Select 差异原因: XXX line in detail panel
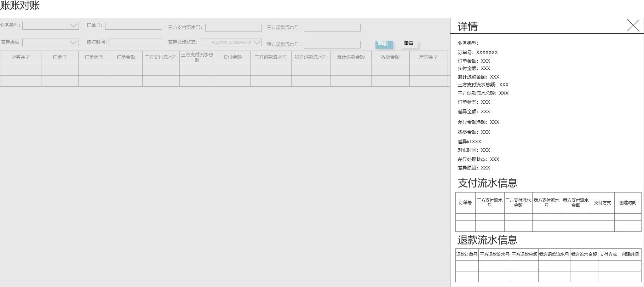644x287 pixels. tap(474, 168)
